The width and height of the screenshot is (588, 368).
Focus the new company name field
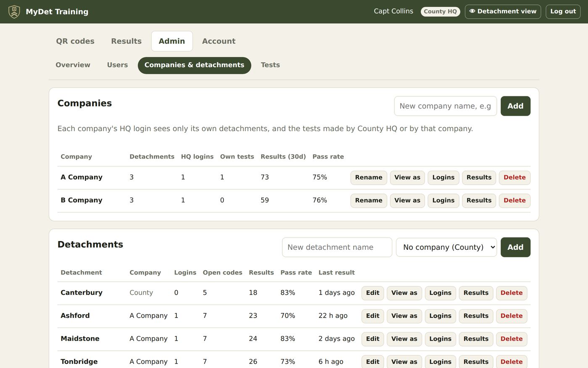446,106
